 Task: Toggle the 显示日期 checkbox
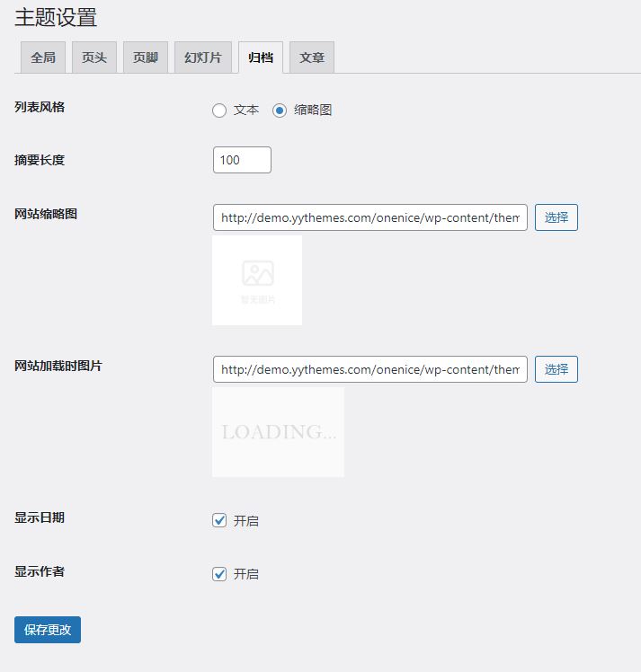[219, 520]
